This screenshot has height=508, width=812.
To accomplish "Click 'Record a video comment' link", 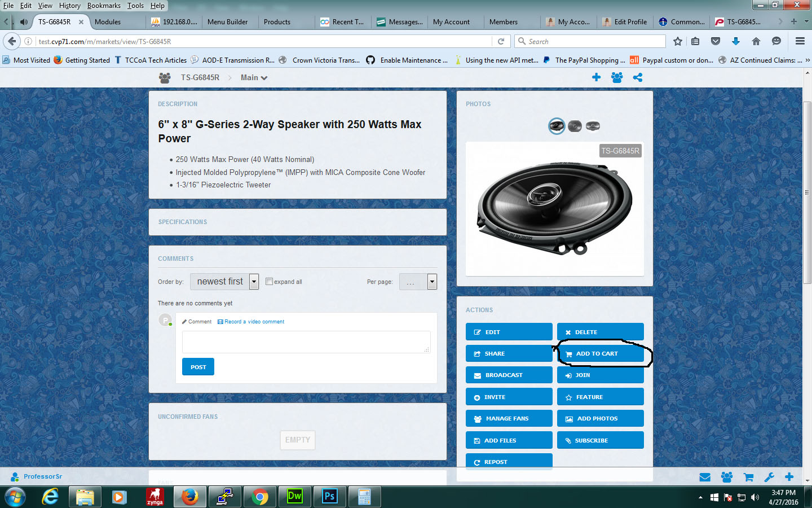I will [x=251, y=322].
